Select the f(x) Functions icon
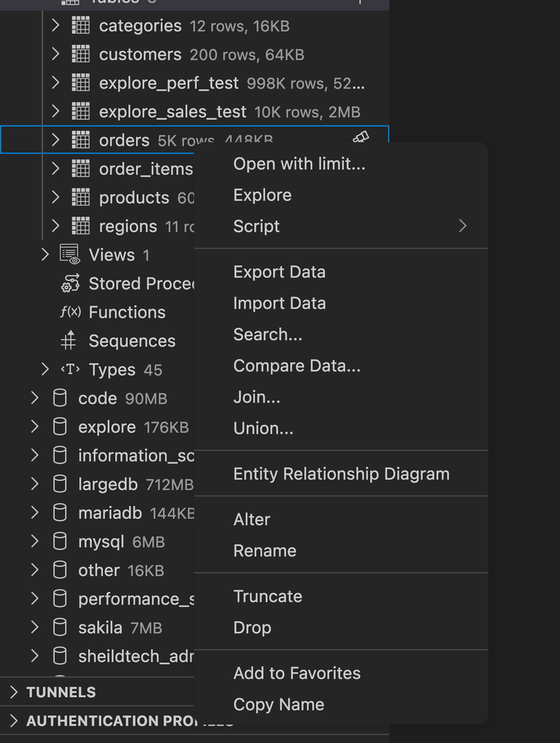This screenshot has height=743, width=560. point(70,312)
